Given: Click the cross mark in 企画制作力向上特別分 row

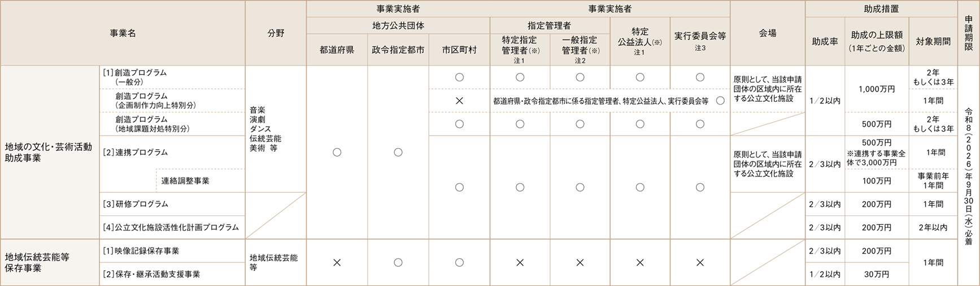Looking at the screenshot, I should coord(459,101).
